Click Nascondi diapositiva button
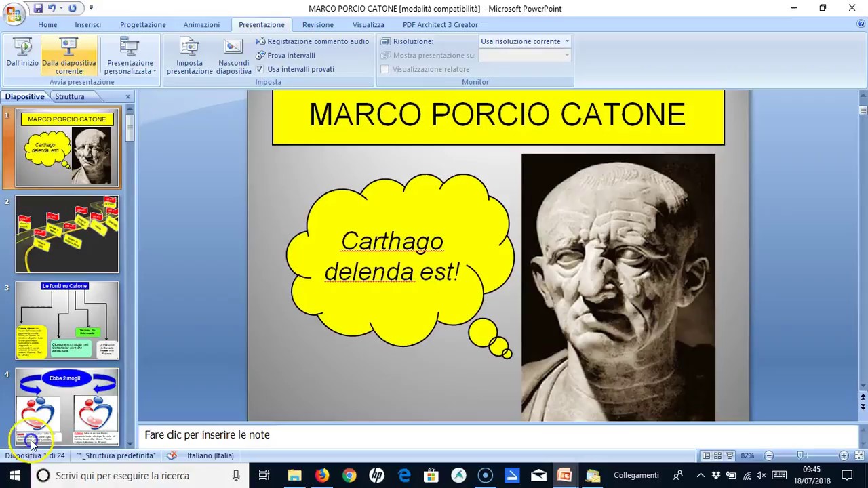Screen dimensions: 868x488 click(234, 56)
